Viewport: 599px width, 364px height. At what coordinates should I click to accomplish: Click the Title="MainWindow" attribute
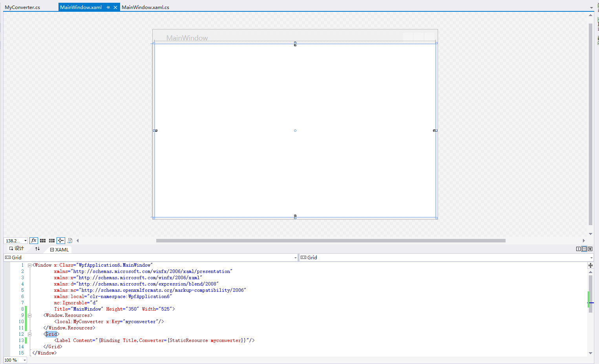79,309
